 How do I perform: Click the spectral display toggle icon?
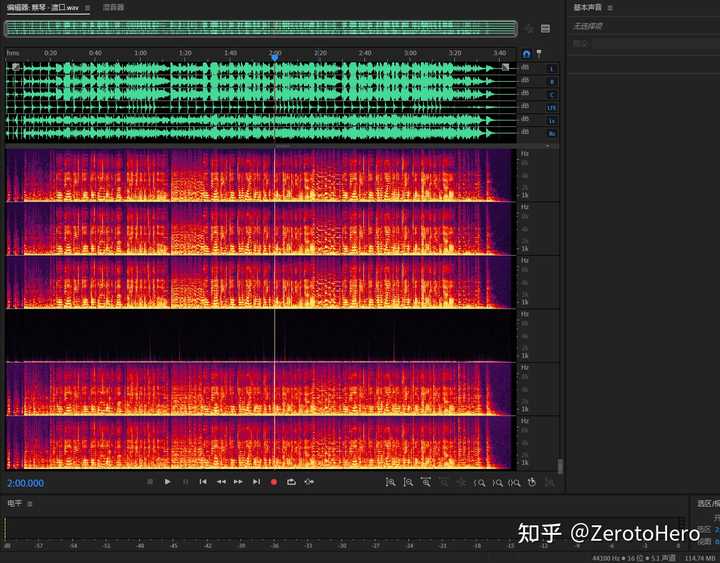545,28
